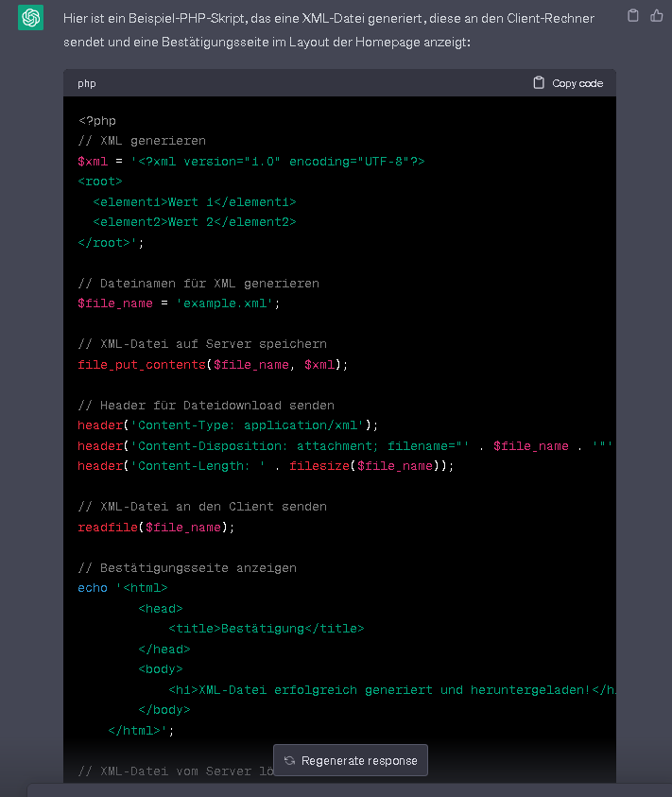Click the Regenerate response button
Screen dimensions: 672x797
[x=351, y=760]
